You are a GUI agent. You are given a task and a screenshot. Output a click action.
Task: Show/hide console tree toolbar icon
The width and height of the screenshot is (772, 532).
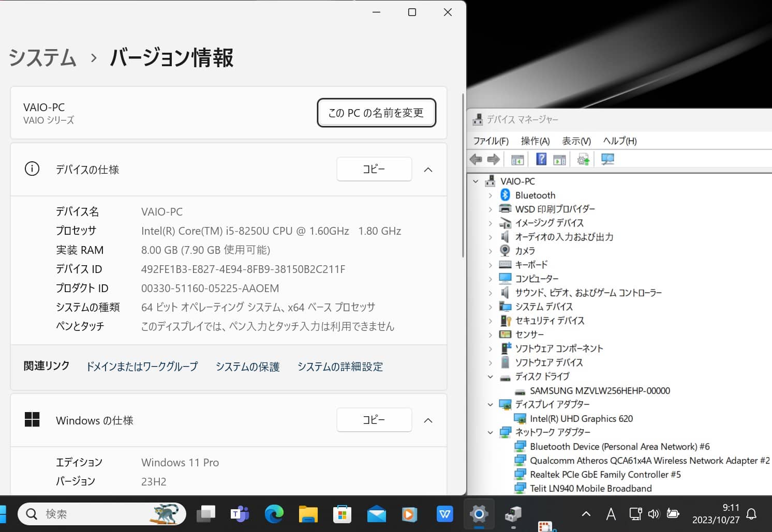pos(517,160)
